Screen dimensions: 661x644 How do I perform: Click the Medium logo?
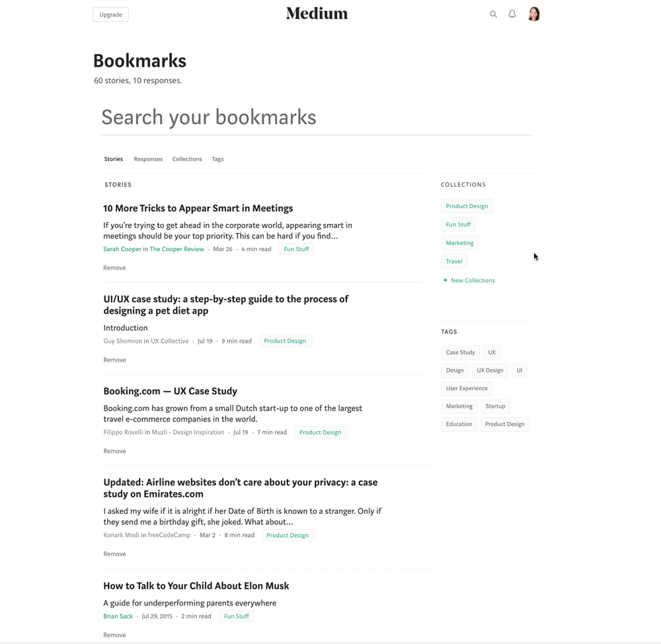tap(317, 13)
